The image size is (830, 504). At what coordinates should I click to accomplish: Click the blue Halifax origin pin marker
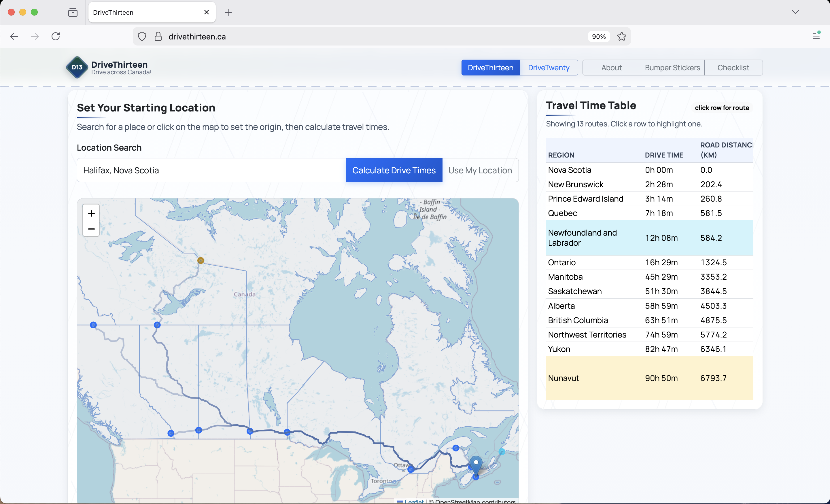coord(476,464)
